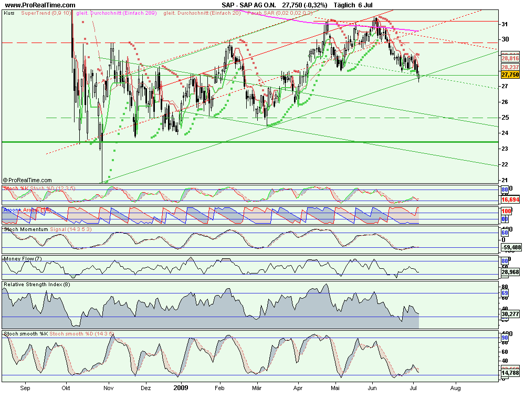Click the Stoch Momentum value -59,488
525x420 pixels.
click(511, 247)
